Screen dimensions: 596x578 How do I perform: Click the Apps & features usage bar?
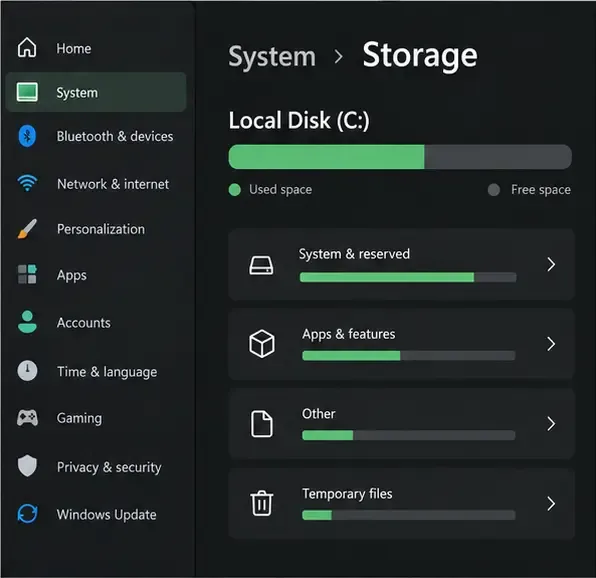tap(409, 356)
